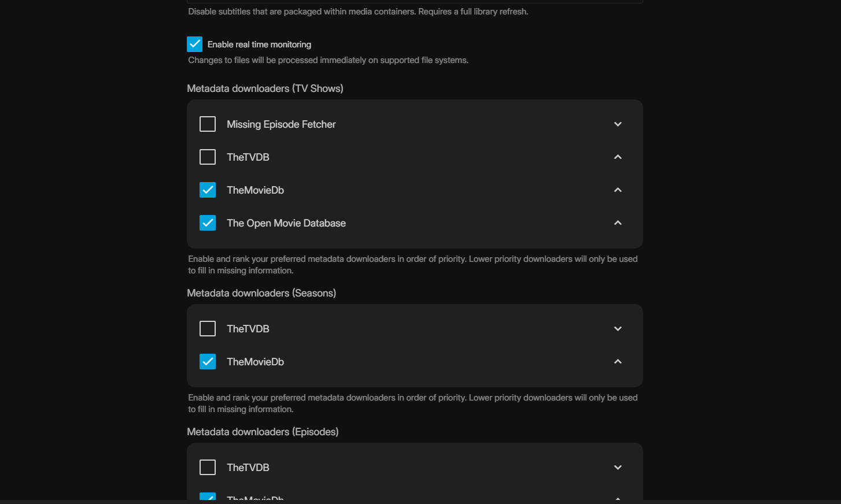Image resolution: width=841 pixels, height=504 pixels.
Task: Enable the Missing Episode Fetcher checkbox
Action: [x=208, y=124]
